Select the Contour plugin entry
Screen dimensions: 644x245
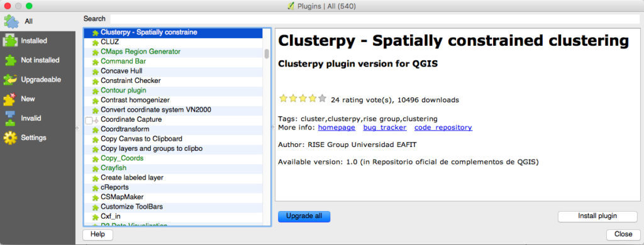[x=173, y=90]
